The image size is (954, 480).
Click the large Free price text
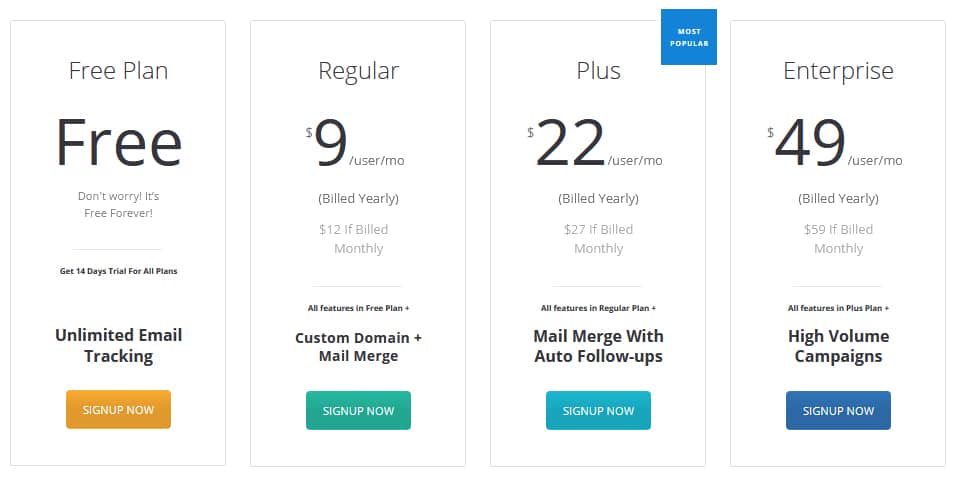coord(119,142)
